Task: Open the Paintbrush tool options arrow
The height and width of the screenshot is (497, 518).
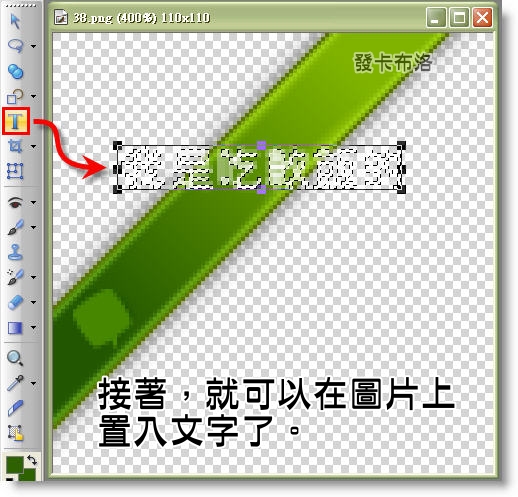Action: (x=33, y=227)
